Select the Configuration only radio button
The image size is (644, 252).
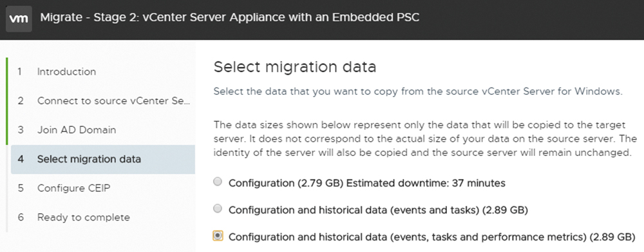pyautogui.click(x=218, y=182)
